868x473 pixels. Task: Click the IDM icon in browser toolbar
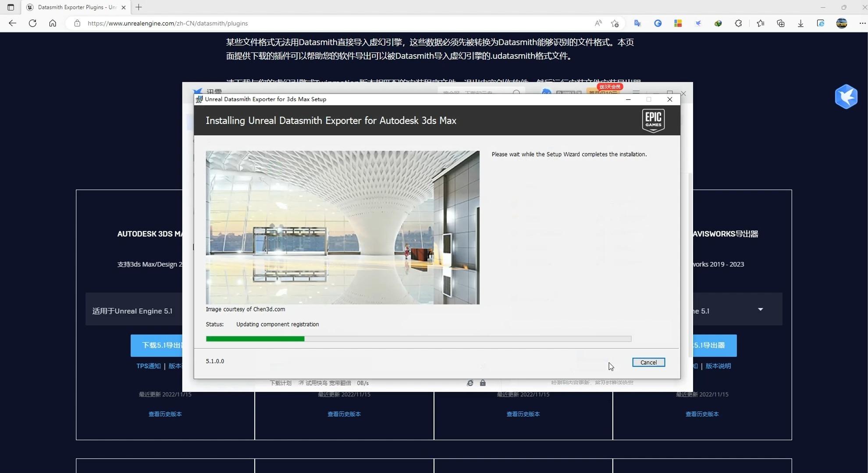tap(718, 23)
